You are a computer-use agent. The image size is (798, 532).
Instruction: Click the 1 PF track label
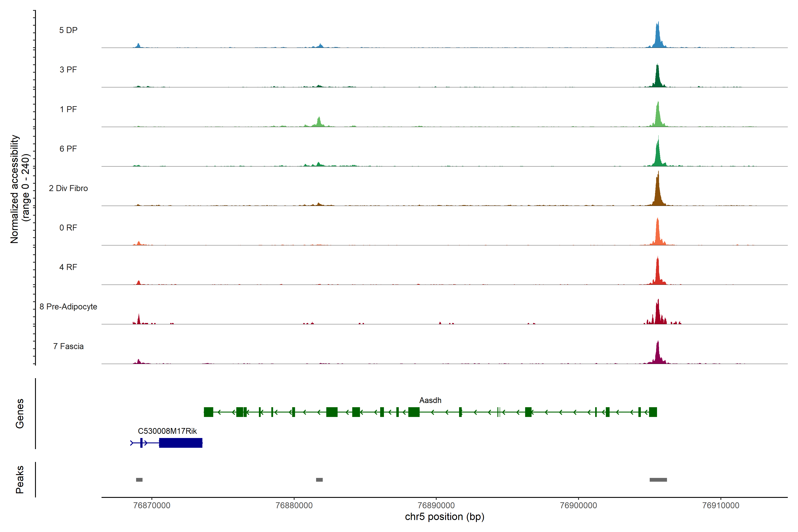(x=68, y=109)
